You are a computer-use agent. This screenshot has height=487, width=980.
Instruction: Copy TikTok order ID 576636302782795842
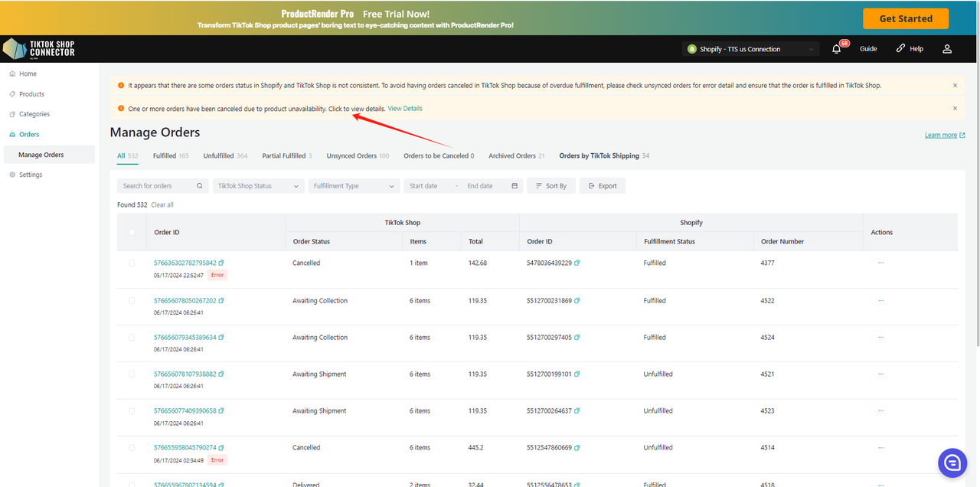(221, 263)
